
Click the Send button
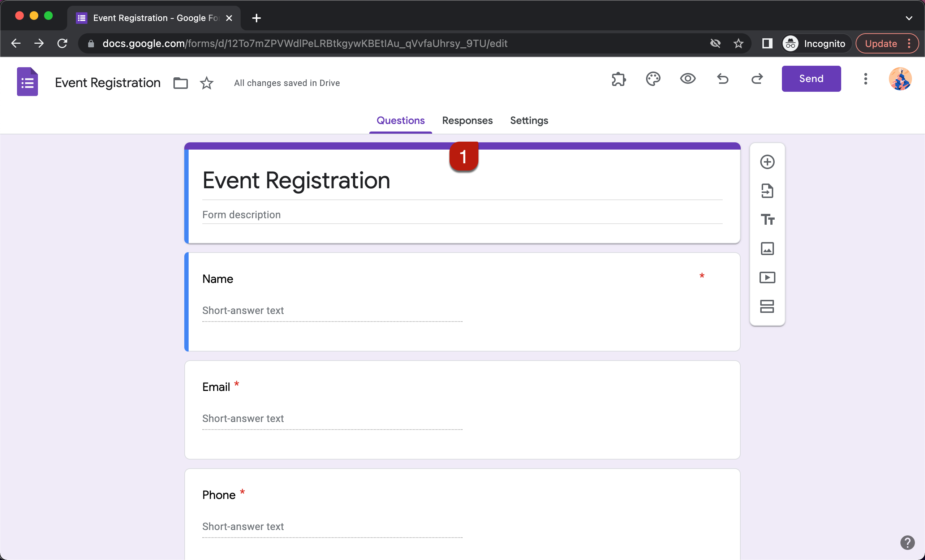pos(811,79)
